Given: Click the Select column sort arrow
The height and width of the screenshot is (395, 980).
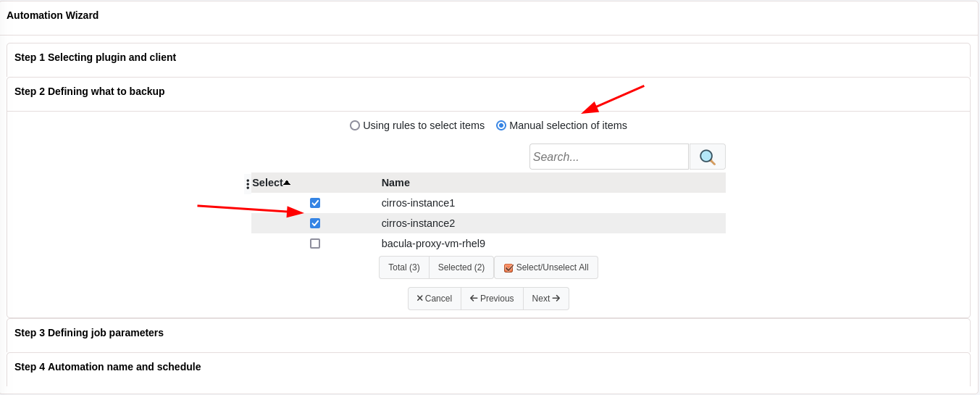Looking at the screenshot, I should point(287,183).
